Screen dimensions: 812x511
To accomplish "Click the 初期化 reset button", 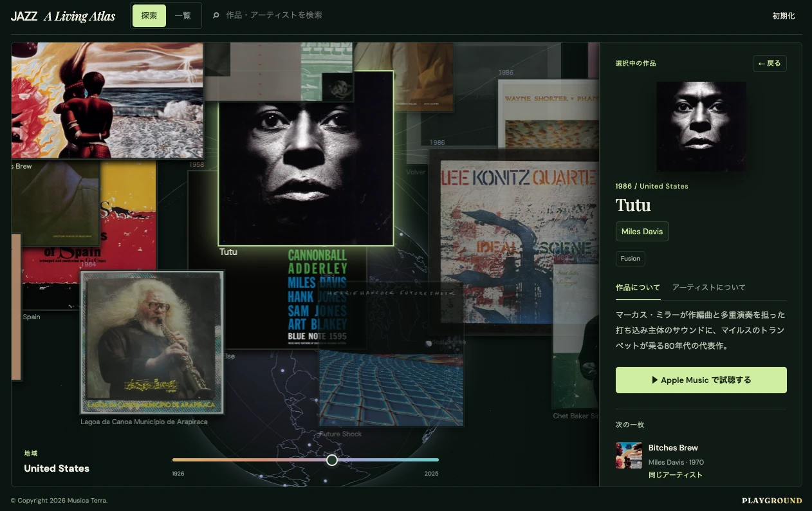I will tap(783, 16).
